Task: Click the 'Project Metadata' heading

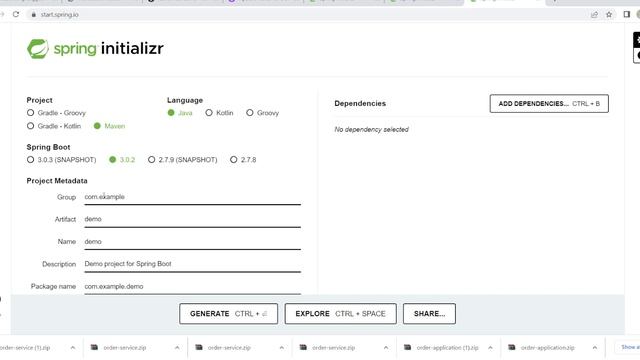Action: click(x=57, y=181)
